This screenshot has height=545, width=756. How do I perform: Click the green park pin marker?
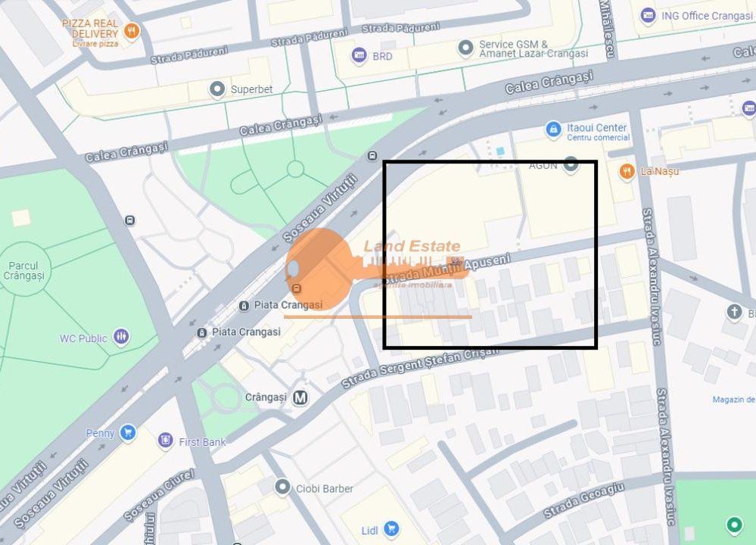point(734,525)
